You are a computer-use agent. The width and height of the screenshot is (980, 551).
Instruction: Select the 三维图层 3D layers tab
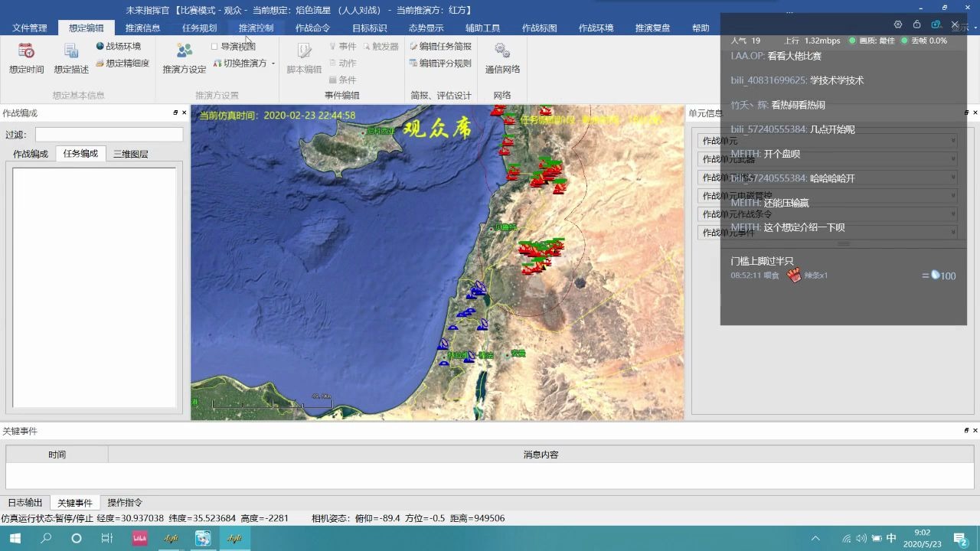coord(130,154)
